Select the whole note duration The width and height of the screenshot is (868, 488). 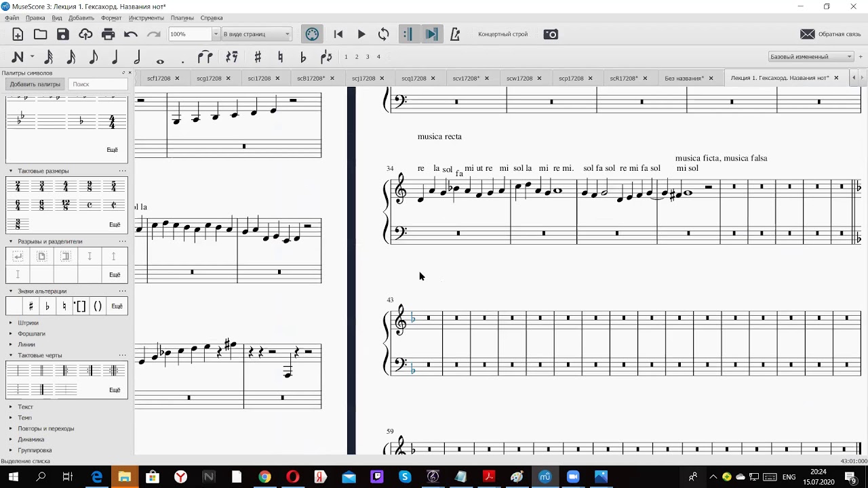[160, 60]
